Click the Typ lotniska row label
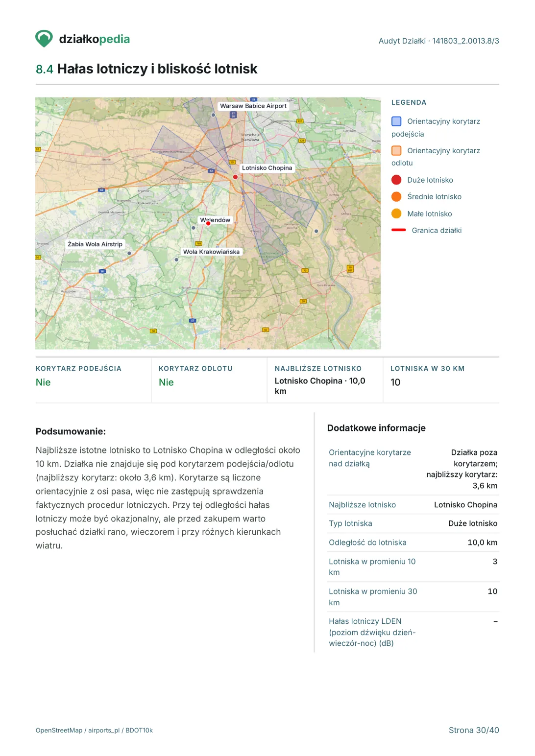The height and width of the screenshot is (756, 535). [x=350, y=523]
